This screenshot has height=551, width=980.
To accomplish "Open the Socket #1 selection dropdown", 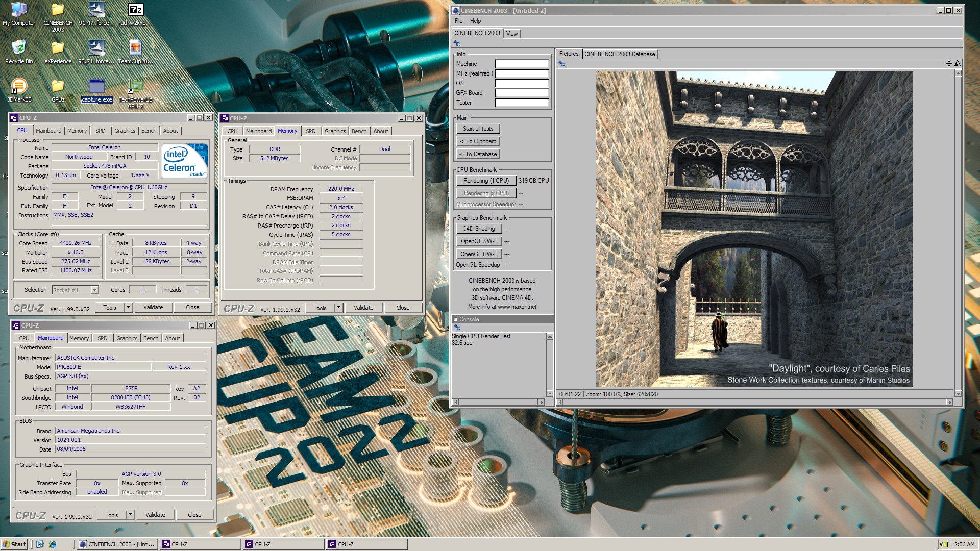I will [94, 290].
